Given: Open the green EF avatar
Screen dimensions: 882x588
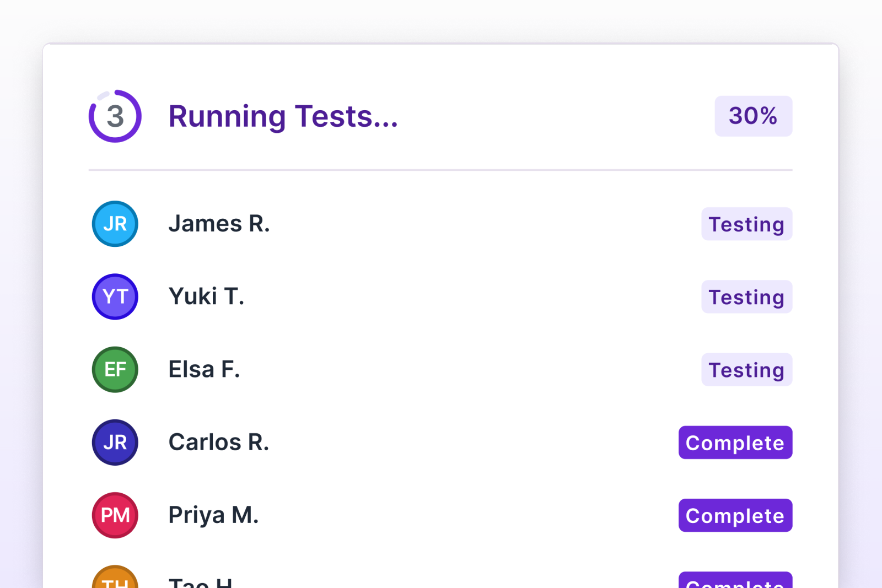Looking at the screenshot, I should tap(115, 369).
